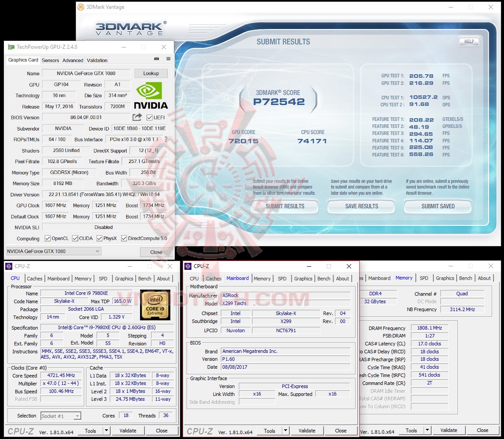This screenshot has height=439, width=504.
Task: Click Tools button in left CPU-Z window
Action: click(x=90, y=431)
